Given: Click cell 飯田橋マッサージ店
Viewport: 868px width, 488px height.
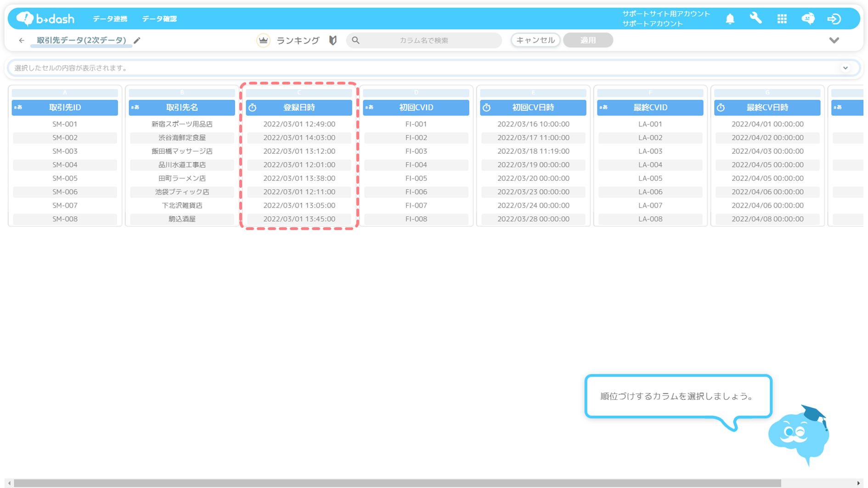Looking at the screenshot, I should (182, 151).
